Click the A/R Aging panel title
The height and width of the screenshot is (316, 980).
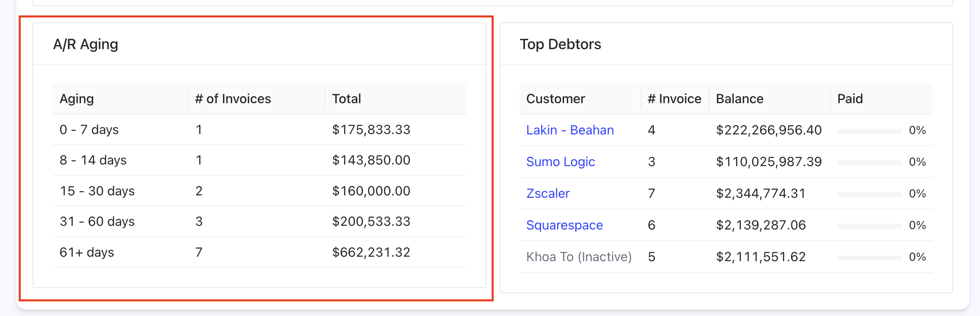coord(86,44)
